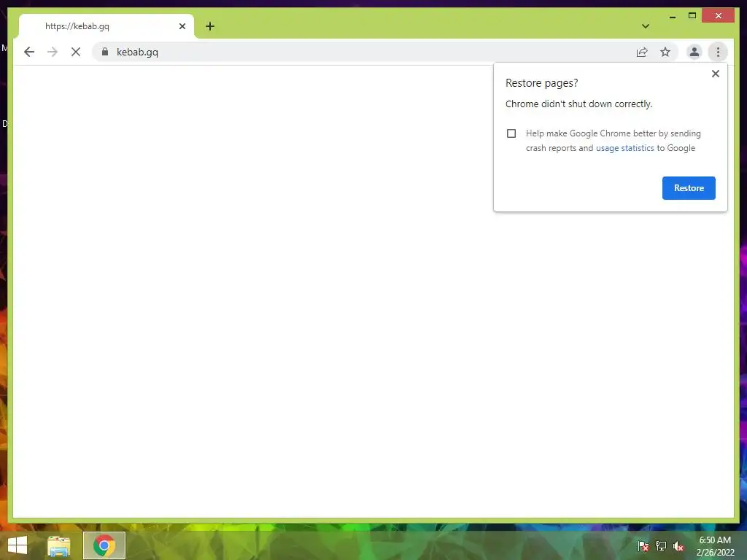Open the Chrome profile avatar menu

pyautogui.click(x=694, y=52)
